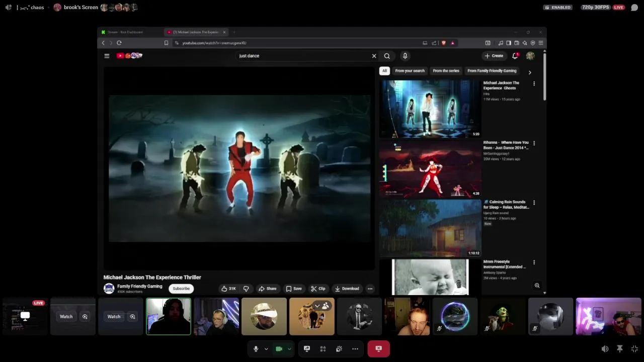Open call screen share button
Image resolution: width=644 pixels, height=362 pixels.
tap(307, 349)
